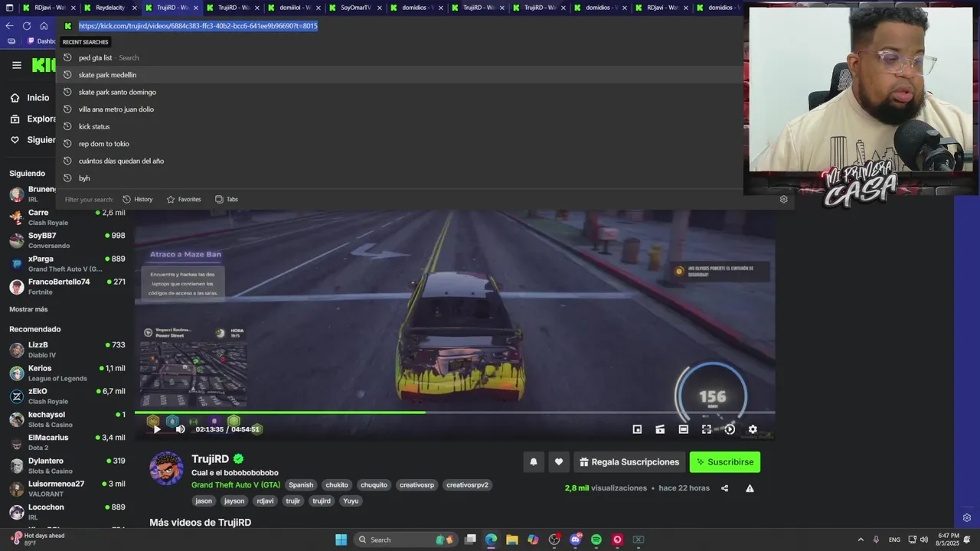The height and width of the screenshot is (551, 980).
Task: Follow TrujiRD with the heart button
Action: [559, 461]
